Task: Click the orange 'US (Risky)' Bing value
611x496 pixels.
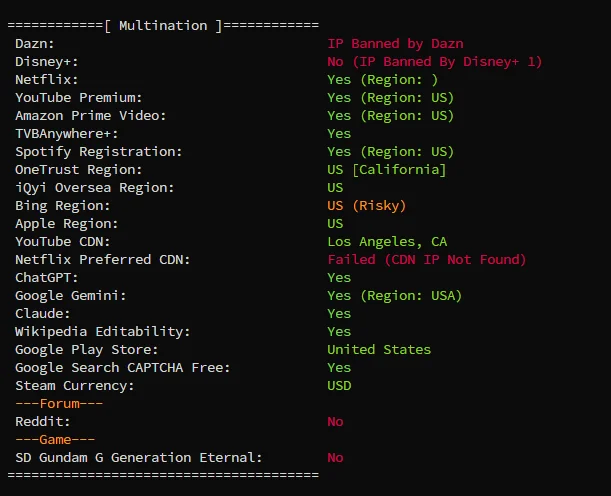Action: 367,206
